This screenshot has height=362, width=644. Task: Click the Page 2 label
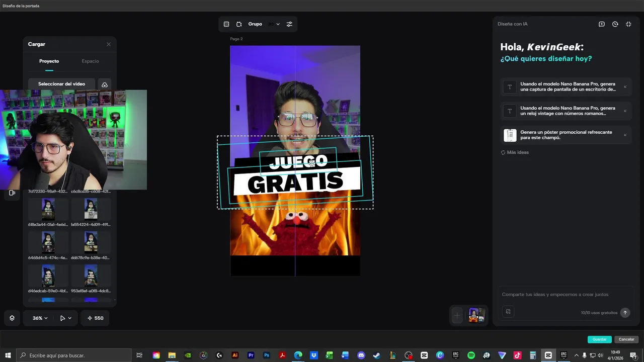coord(236,39)
